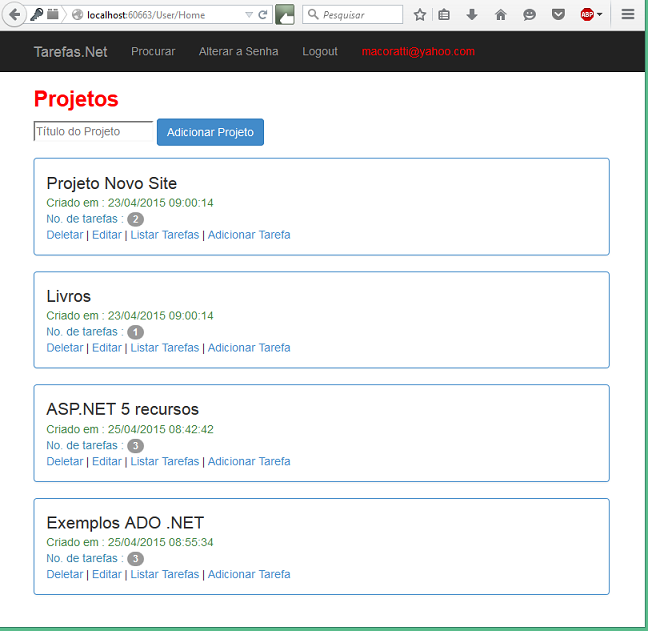Open the URL history dropdown arrow

coord(249,15)
